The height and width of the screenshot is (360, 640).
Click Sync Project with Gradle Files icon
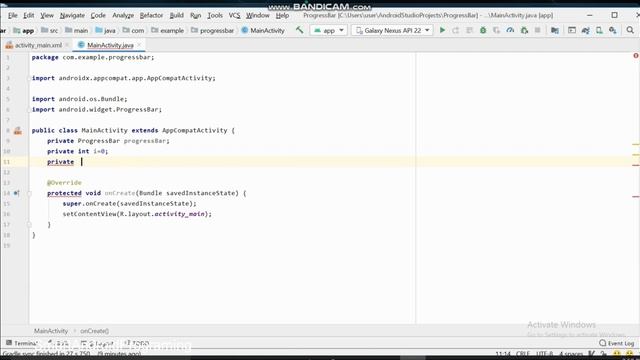coord(585,30)
